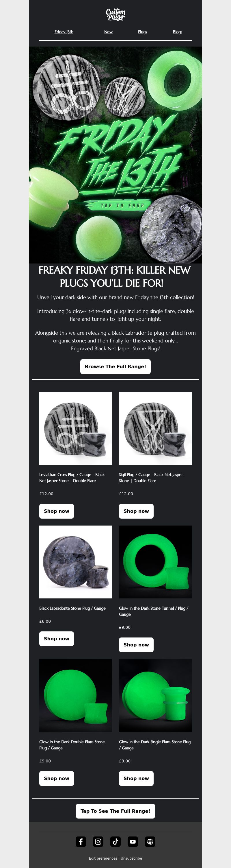
Task: Open the Facebook social icon
Action: pyautogui.click(x=81, y=841)
